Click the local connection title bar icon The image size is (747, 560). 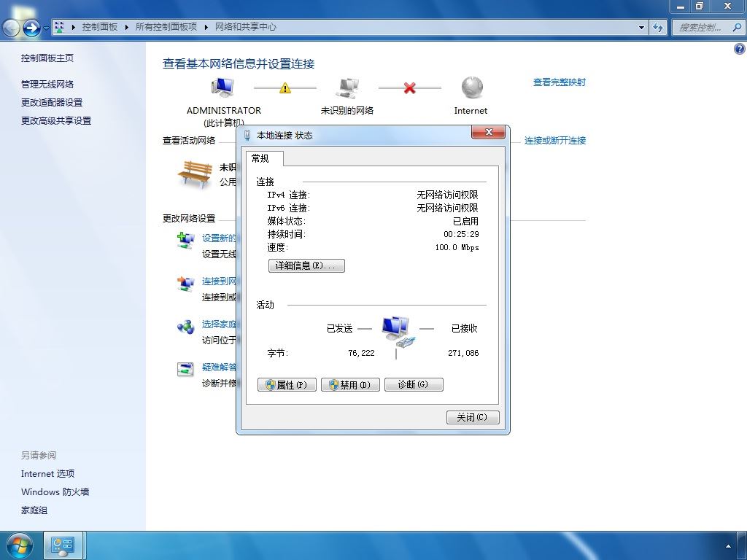click(x=247, y=135)
